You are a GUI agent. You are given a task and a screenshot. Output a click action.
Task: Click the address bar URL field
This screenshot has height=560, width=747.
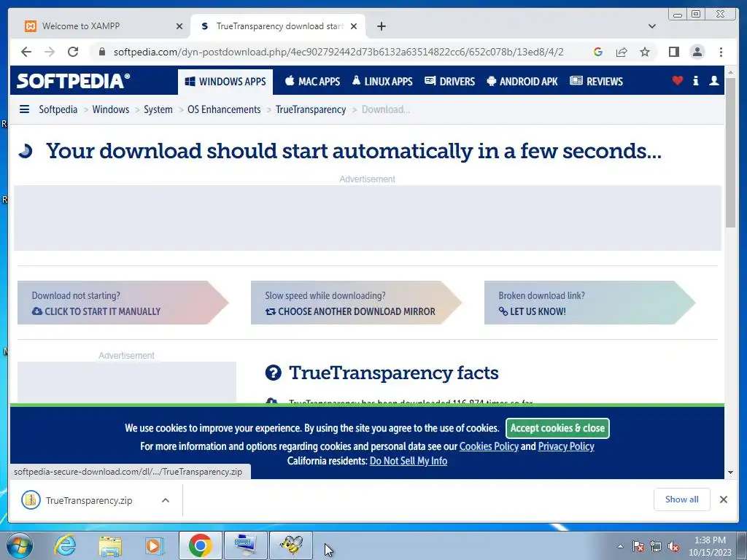[x=338, y=52]
